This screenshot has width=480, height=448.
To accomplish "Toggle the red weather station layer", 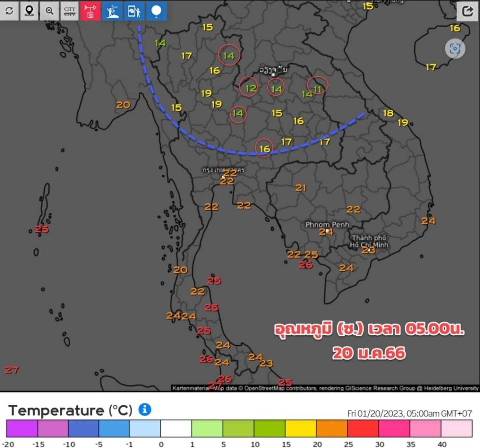I will (x=90, y=10).
